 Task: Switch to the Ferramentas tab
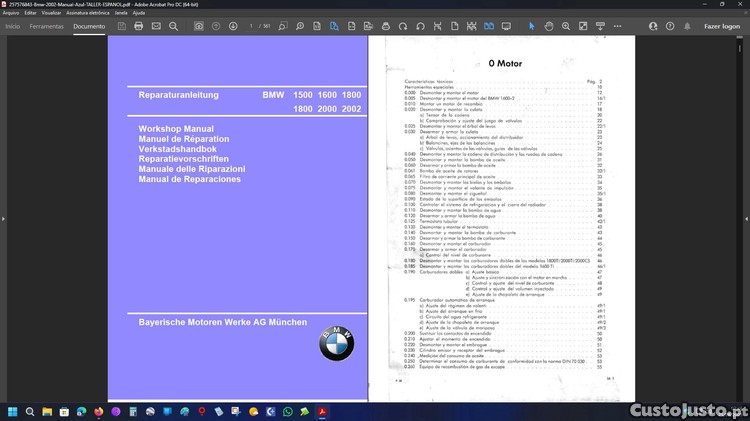tap(47, 26)
